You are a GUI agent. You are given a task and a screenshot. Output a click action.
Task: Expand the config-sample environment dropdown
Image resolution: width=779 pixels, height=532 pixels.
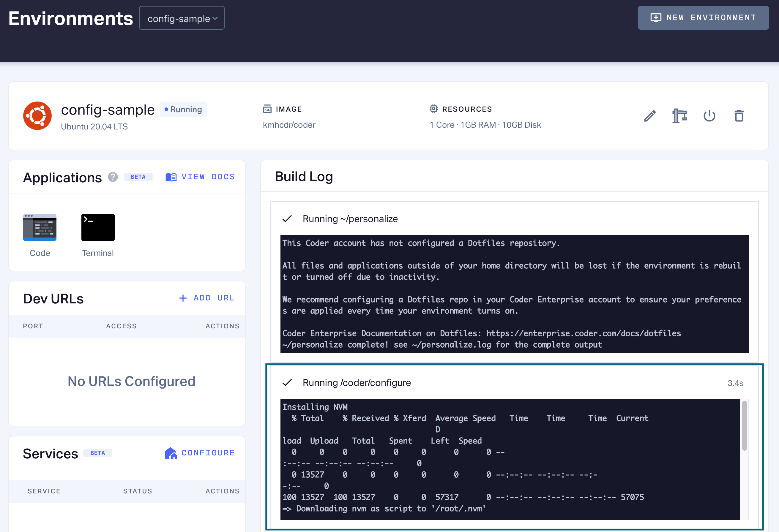(182, 18)
